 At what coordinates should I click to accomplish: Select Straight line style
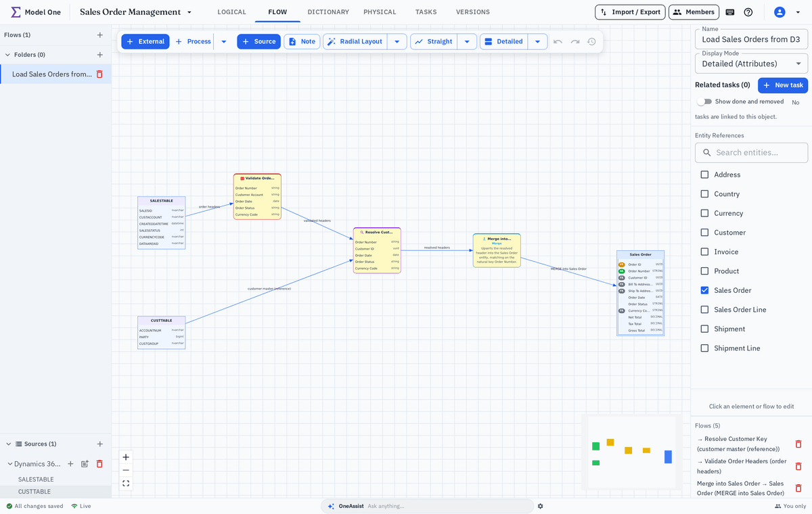coord(434,41)
